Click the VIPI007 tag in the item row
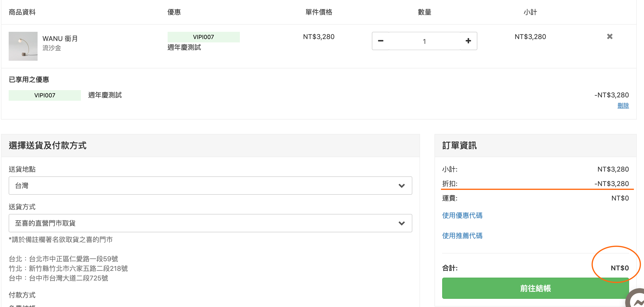The height and width of the screenshot is (307, 644). point(203,37)
